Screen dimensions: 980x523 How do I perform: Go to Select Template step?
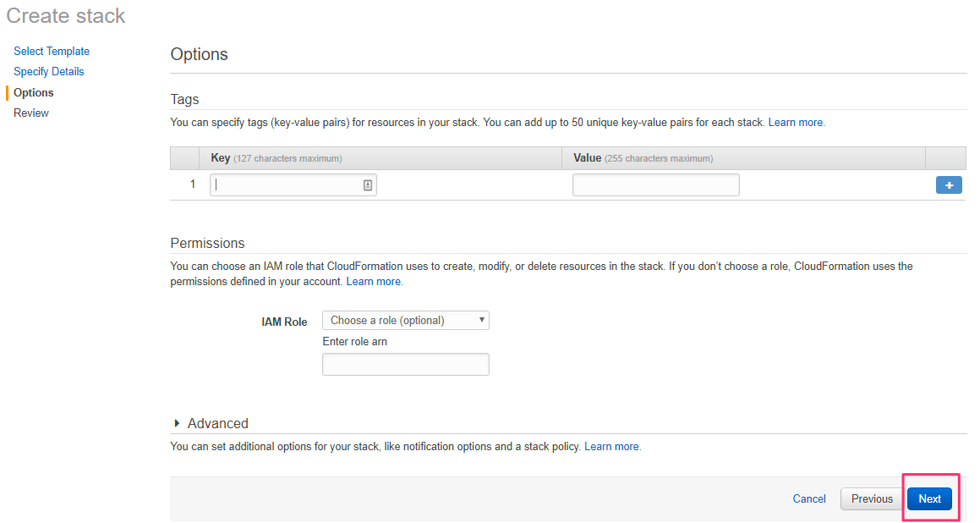coord(52,52)
